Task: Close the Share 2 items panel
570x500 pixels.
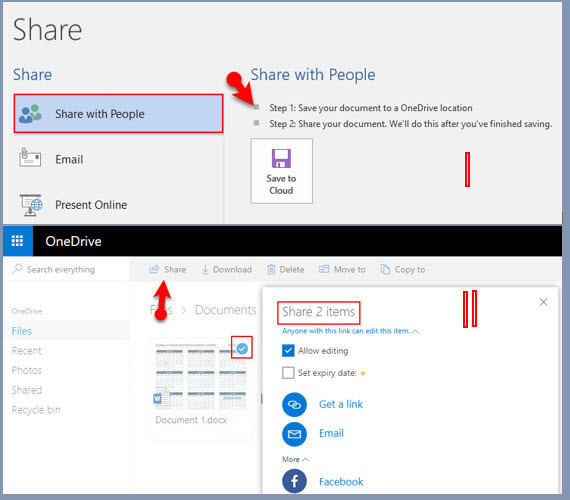Action: tap(543, 302)
